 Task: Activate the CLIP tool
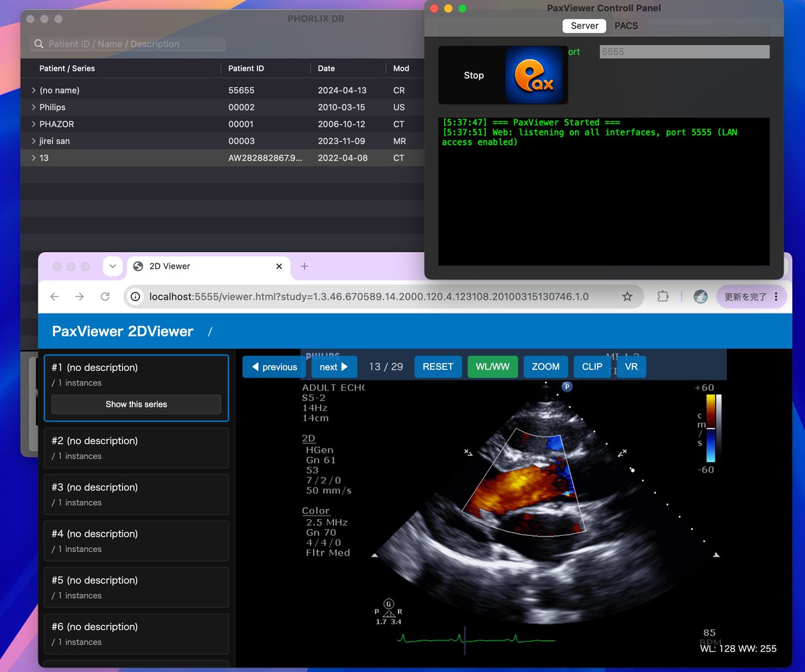coord(592,367)
